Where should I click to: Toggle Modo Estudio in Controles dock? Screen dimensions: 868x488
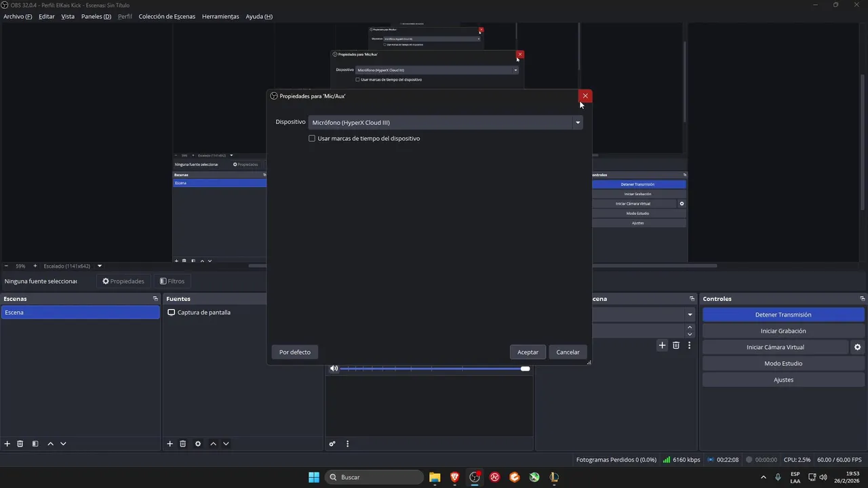pyautogui.click(x=783, y=363)
